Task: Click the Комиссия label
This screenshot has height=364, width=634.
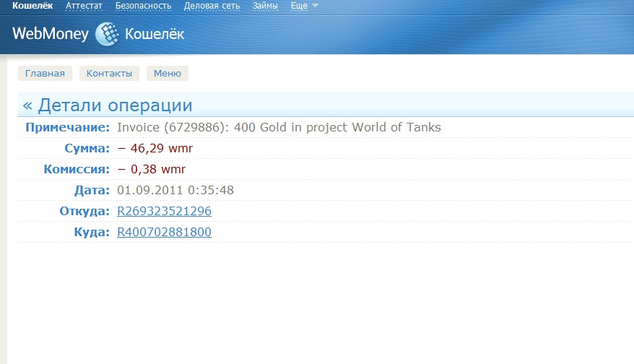Action: point(77,170)
